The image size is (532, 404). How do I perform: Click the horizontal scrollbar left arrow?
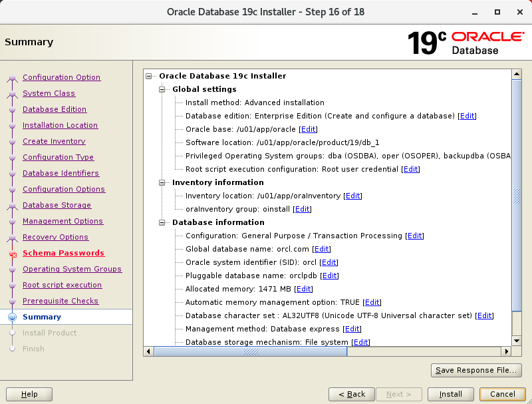(148, 351)
